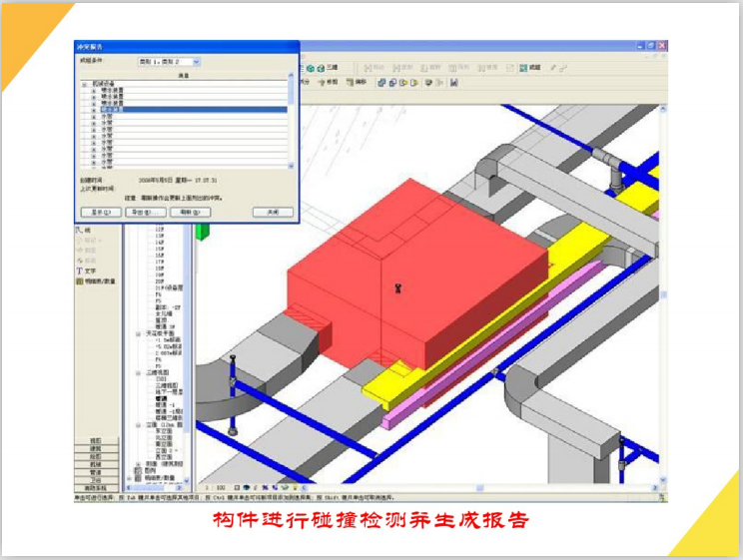Collapse the 三维视图 node in project browser
Viewport: 743px width, 560px height.
tap(137, 372)
